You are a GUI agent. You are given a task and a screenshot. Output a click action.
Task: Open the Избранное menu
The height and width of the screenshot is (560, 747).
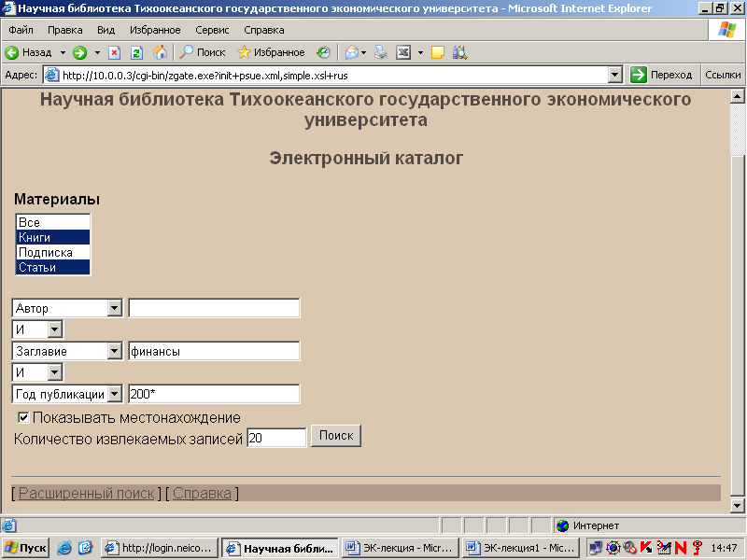click(x=155, y=30)
